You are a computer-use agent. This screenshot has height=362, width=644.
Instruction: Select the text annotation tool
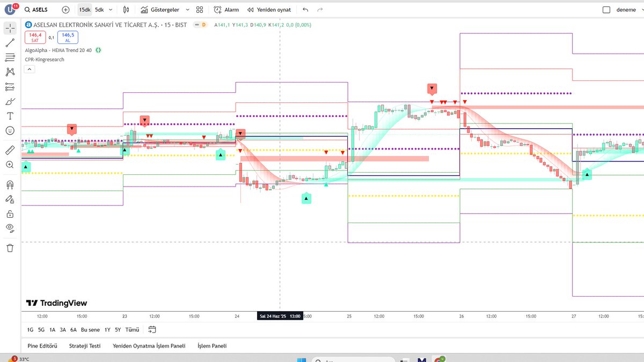click(10, 116)
